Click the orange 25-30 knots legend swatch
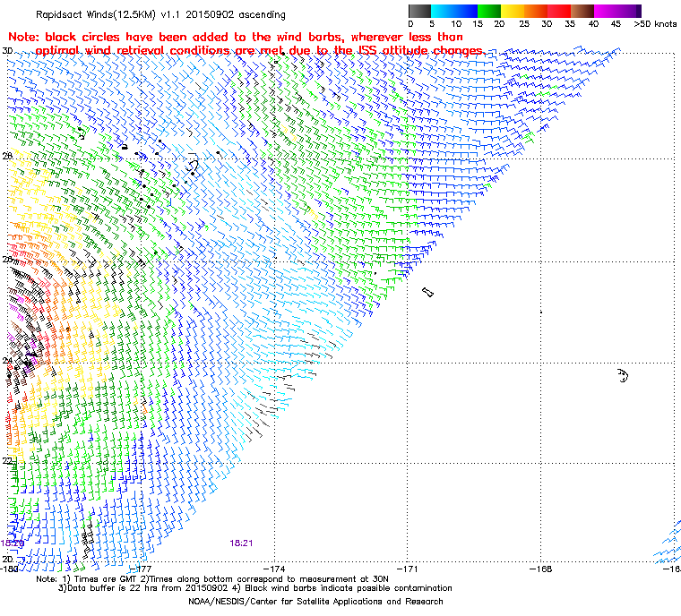The image size is (681, 616). point(536,11)
